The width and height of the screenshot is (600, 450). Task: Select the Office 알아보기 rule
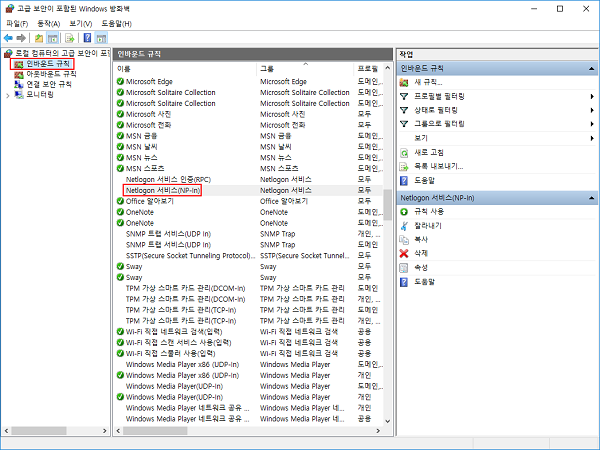click(x=249, y=201)
